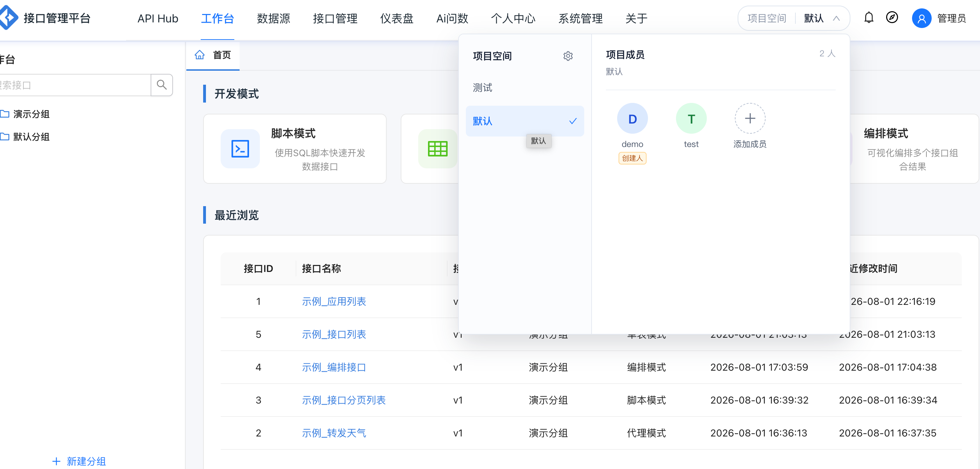Switch to the 工作台 menu
Viewport: 980px width, 469px height.
pos(217,18)
